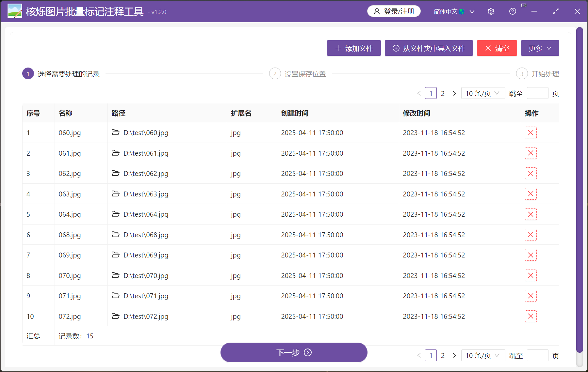Image resolution: width=588 pixels, height=372 pixels.
Task: Remove the 068.jpg record
Action: point(531,235)
